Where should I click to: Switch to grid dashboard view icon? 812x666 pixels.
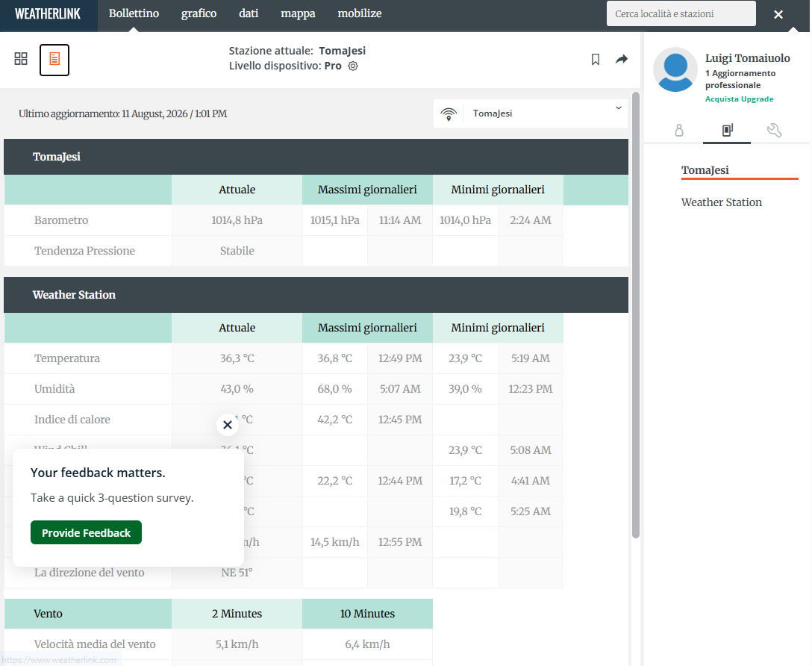21,59
